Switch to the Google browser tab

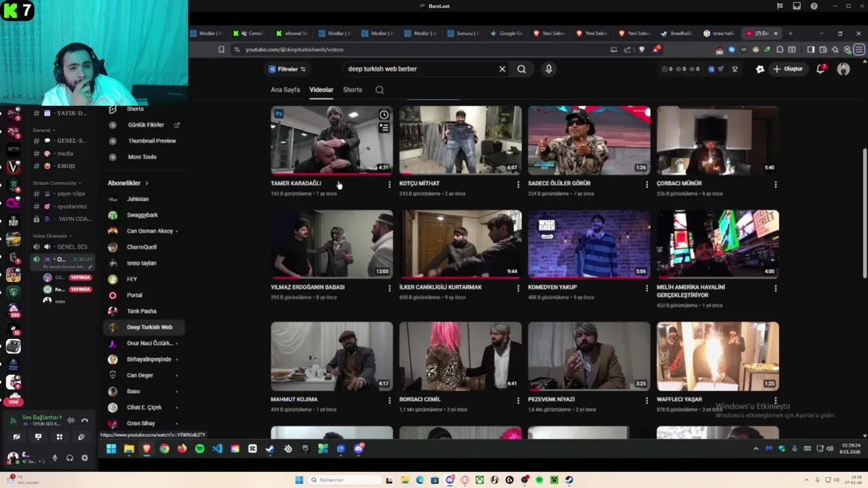click(x=507, y=33)
